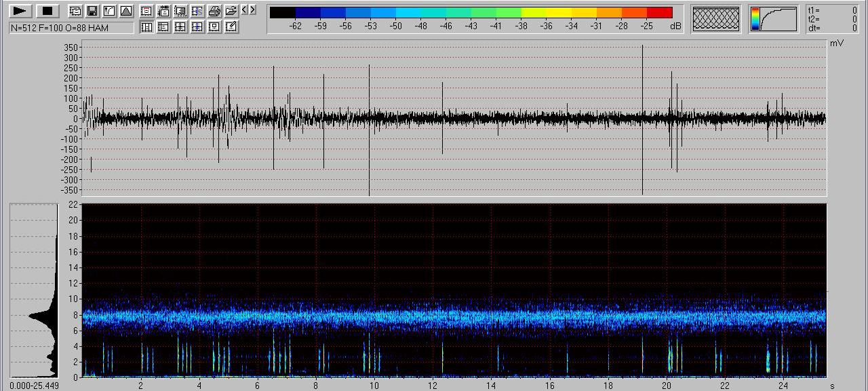Click the left arrow scroll button
This screenshot has height=391, width=868.
[244, 10]
